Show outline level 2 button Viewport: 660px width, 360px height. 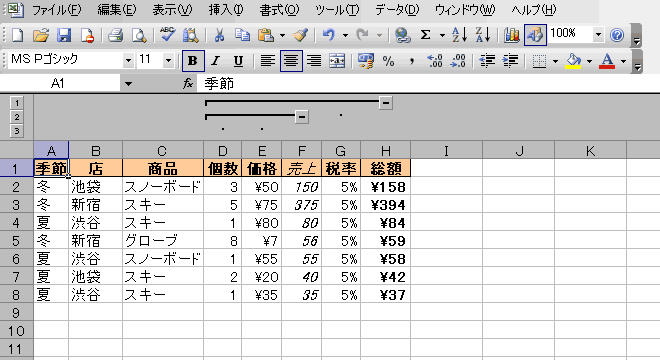click(16, 117)
